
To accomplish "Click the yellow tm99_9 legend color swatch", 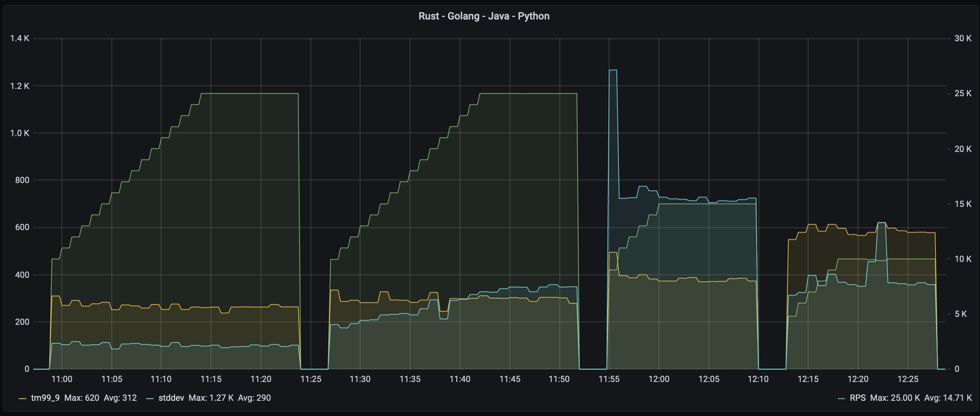I will [x=22, y=398].
